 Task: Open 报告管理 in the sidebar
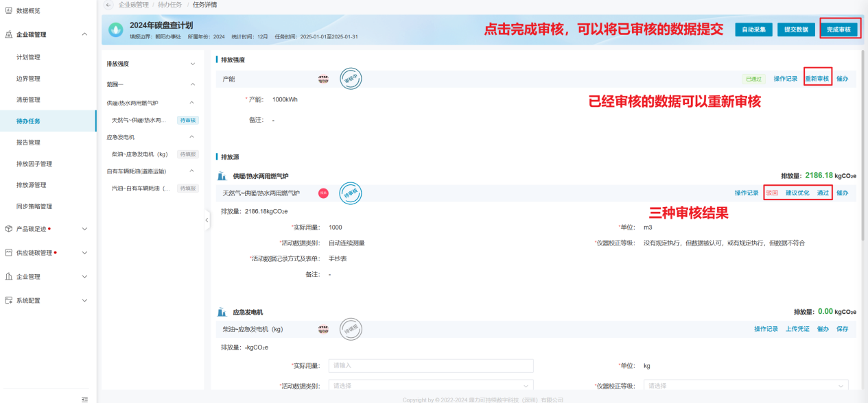[x=28, y=143]
